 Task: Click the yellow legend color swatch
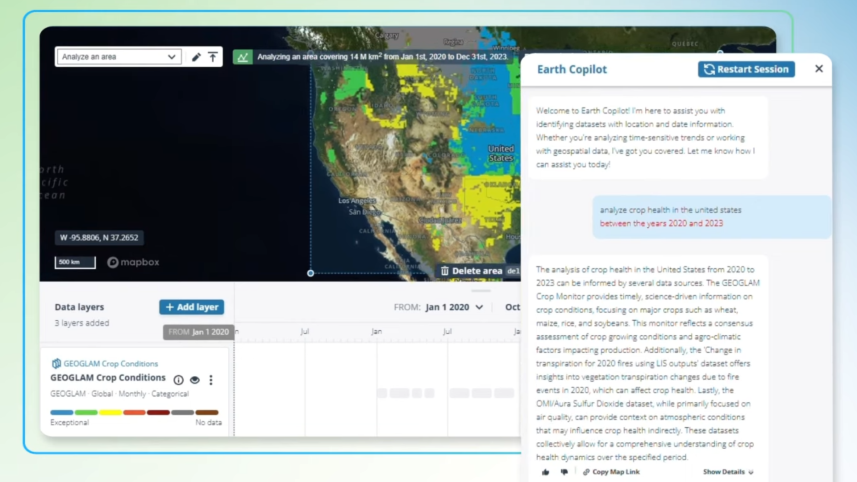[x=110, y=412]
